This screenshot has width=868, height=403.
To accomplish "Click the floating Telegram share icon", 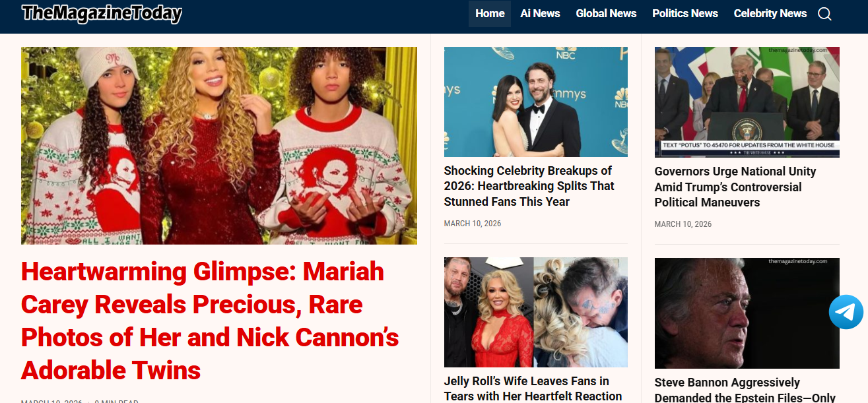I will tap(846, 312).
